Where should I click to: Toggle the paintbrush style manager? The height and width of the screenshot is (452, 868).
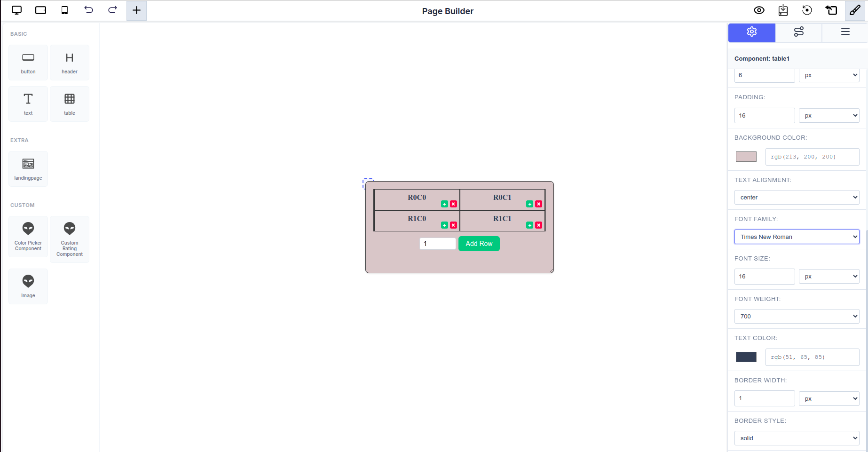click(855, 10)
